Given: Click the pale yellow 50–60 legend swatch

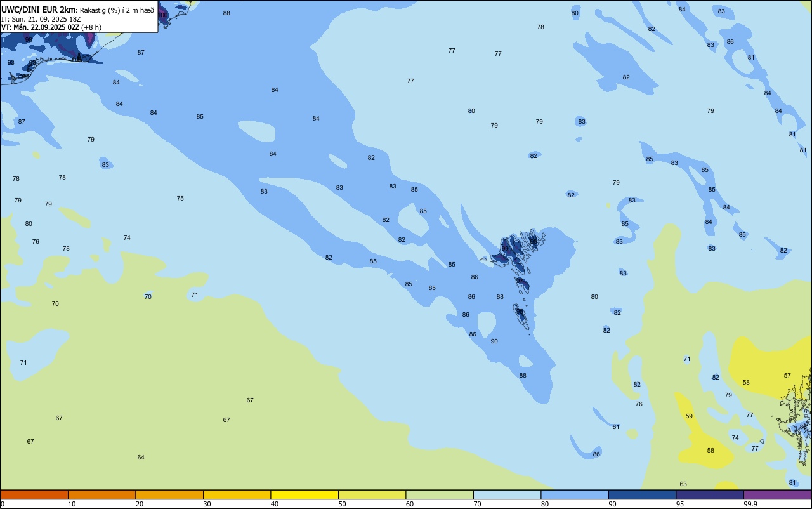Looking at the screenshot, I should (372, 494).
